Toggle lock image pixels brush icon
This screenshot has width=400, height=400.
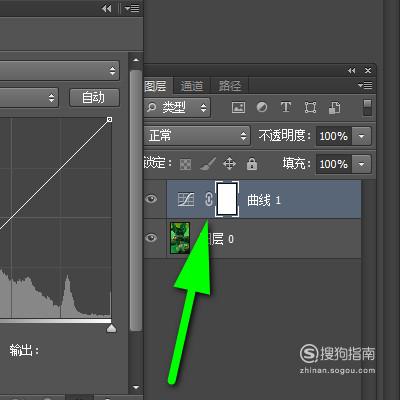coord(208,164)
